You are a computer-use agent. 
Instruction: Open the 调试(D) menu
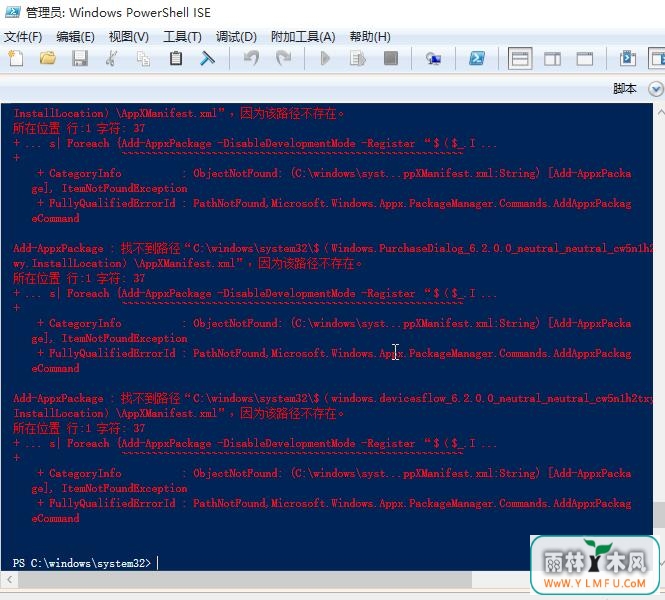pos(236,37)
